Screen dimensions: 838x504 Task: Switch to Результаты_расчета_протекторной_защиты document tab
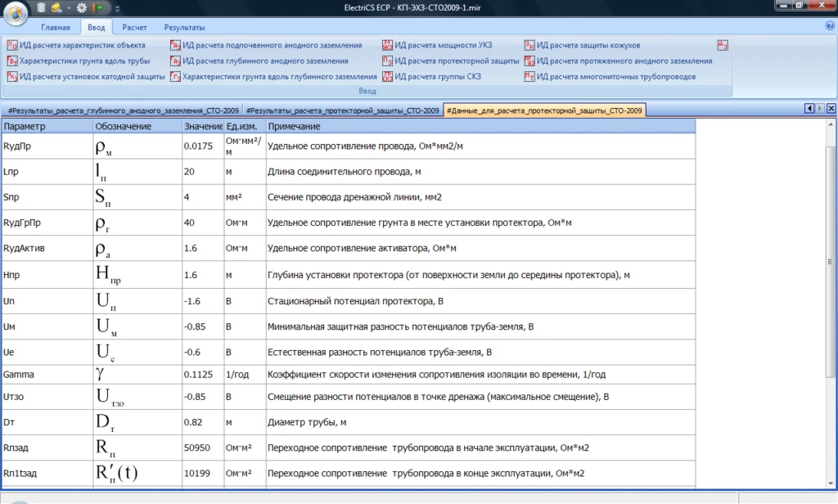pos(342,110)
